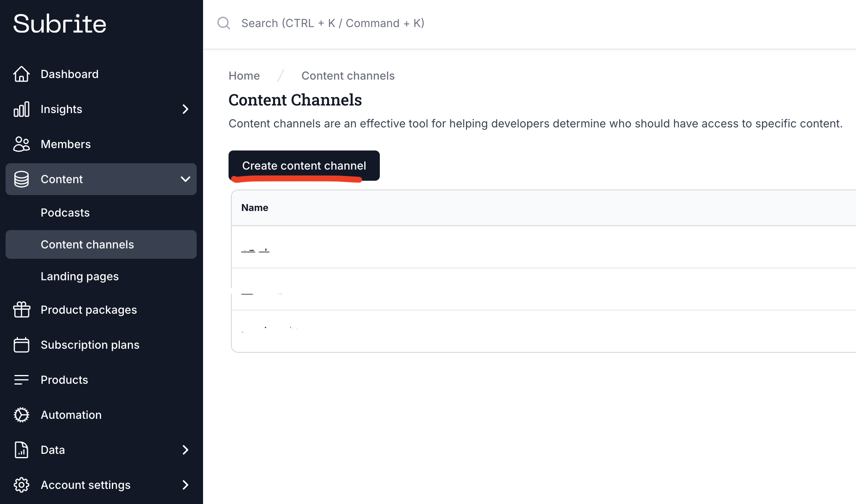Expand the Data submenu arrow
The width and height of the screenshot is (856, 504).
tap(185, 450)
